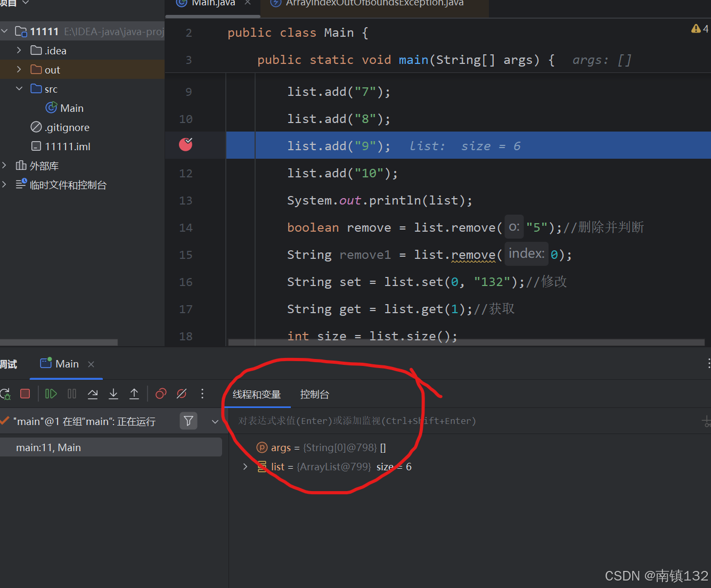Switch to the 控制台 tab
Screen dimensions: 711x588
(x=314, y=394)
